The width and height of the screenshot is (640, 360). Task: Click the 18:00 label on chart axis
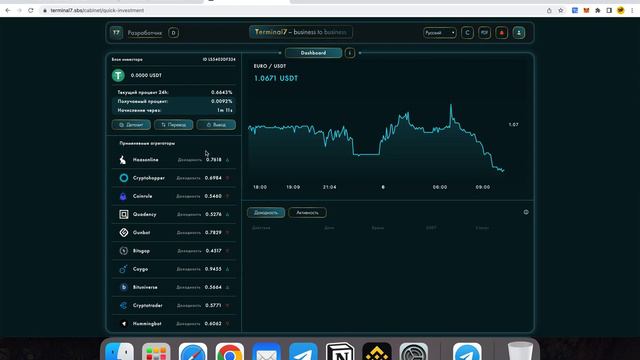(260, 187)
